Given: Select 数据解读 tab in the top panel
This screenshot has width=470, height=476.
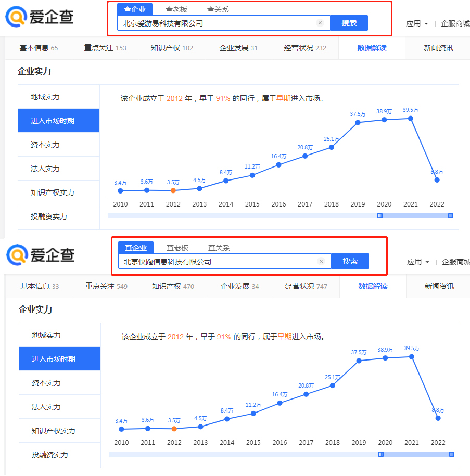Looking at the screenshot, I should [372, 48].
